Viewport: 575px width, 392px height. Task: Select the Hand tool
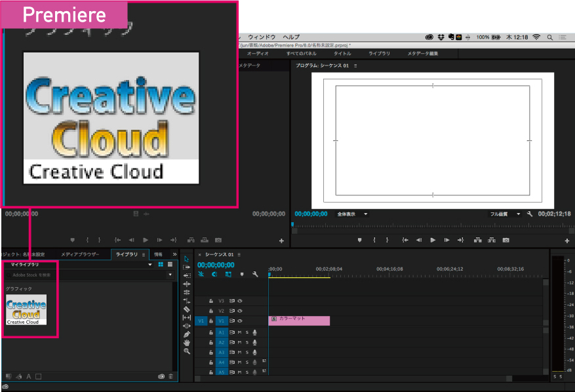187,343
